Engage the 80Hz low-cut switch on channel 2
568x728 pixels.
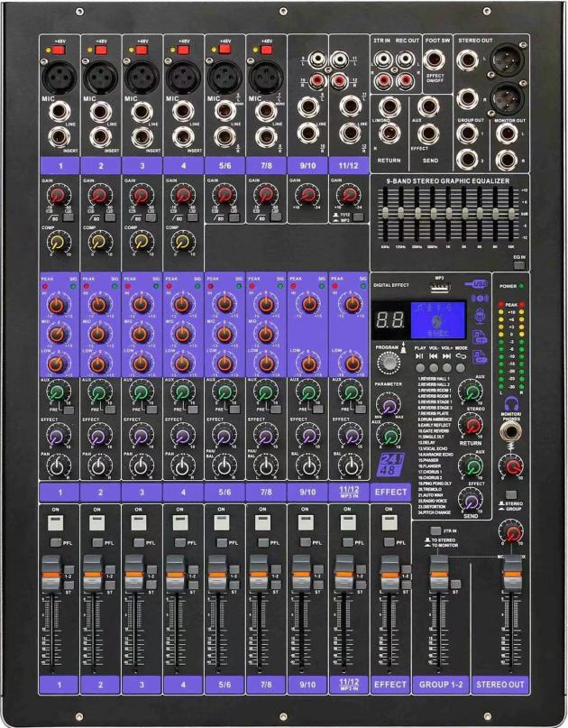tap(110, 217)
